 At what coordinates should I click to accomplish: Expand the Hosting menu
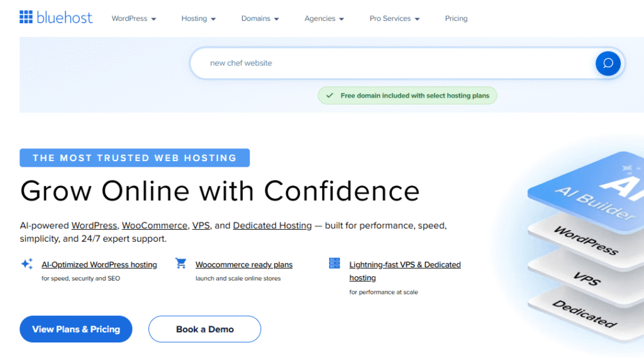coord(198,18)
